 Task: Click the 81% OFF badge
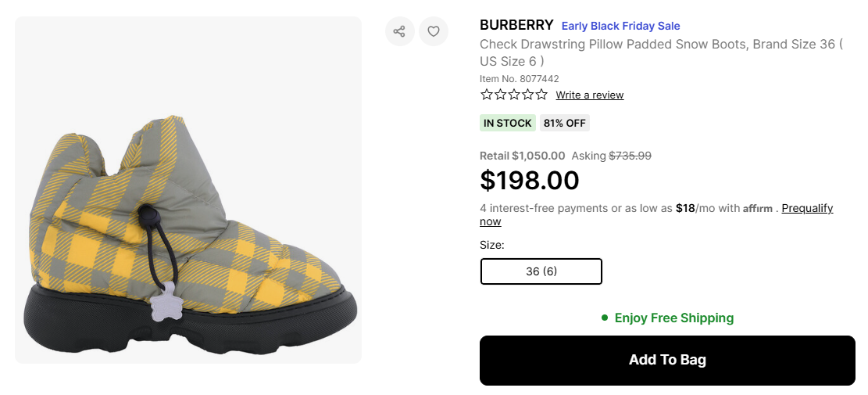coord(564,123)
